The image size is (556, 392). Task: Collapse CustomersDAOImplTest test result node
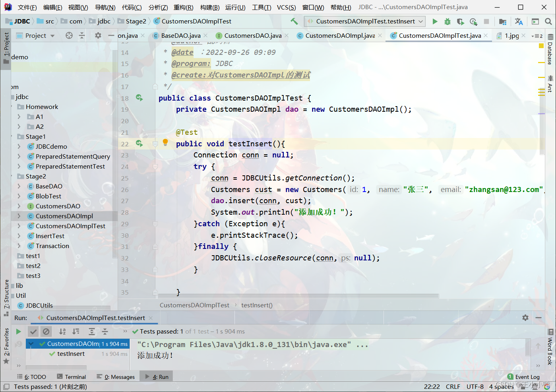[31, 344]
